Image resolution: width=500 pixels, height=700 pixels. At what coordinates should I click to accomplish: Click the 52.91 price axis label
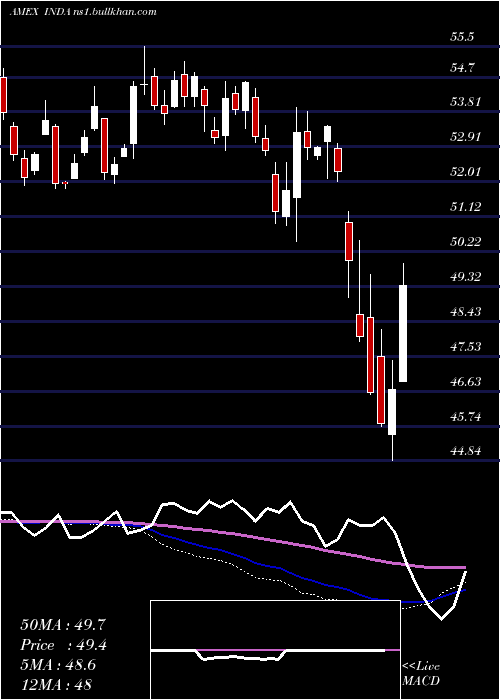(x=466, y=137)
